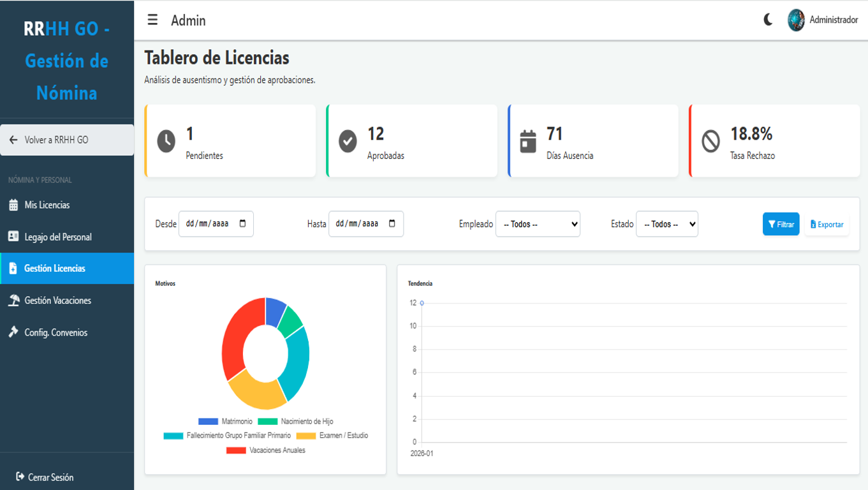Open the Desde date picker calendar icon
The width and height of the screenshot is (868, 490).
pos(243,224)
